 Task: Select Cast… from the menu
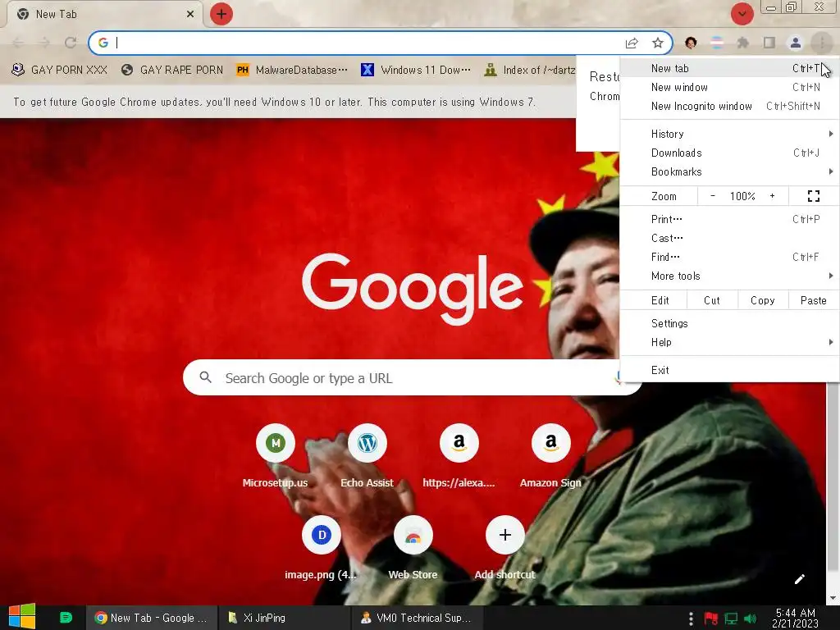click(729, 238)
